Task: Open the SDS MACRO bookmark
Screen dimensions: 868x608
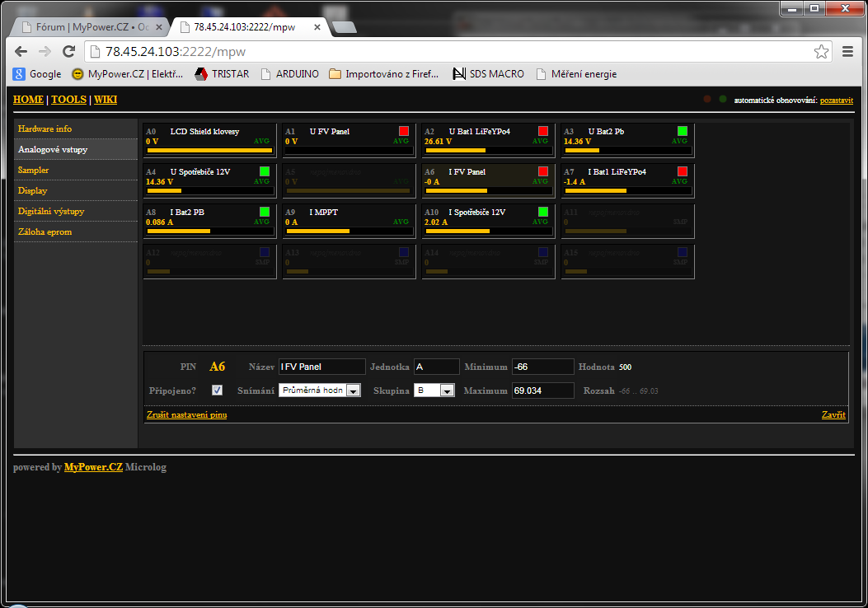Action: [x=488, y=73]
